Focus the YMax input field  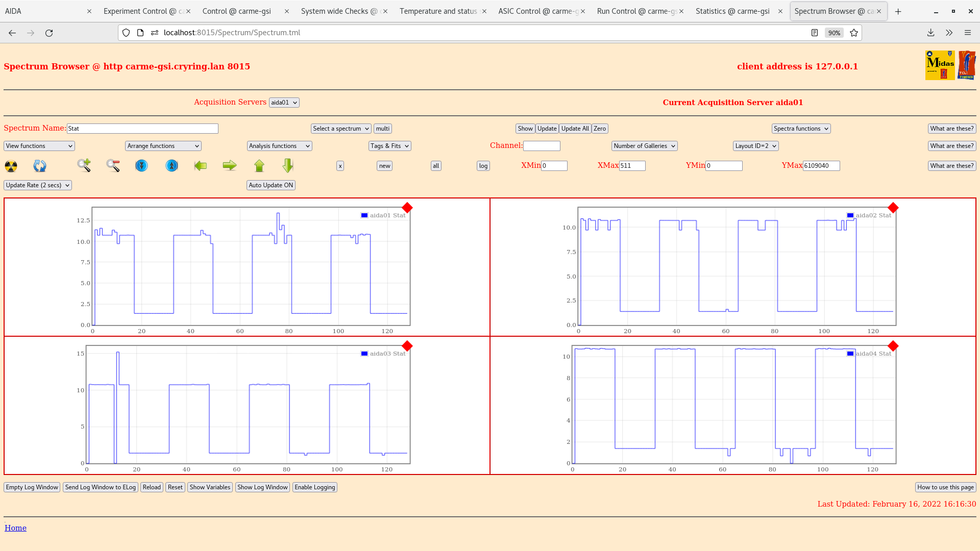(821, 166)
